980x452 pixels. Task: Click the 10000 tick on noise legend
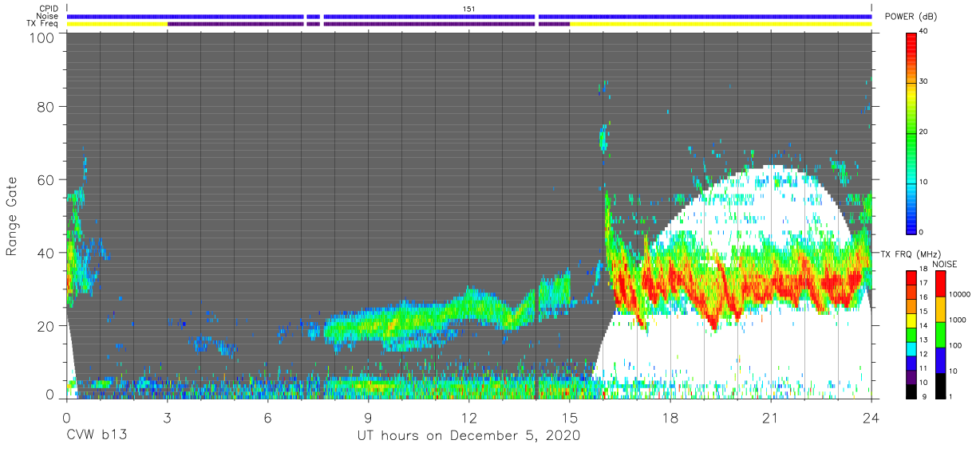tap(960, 294)
